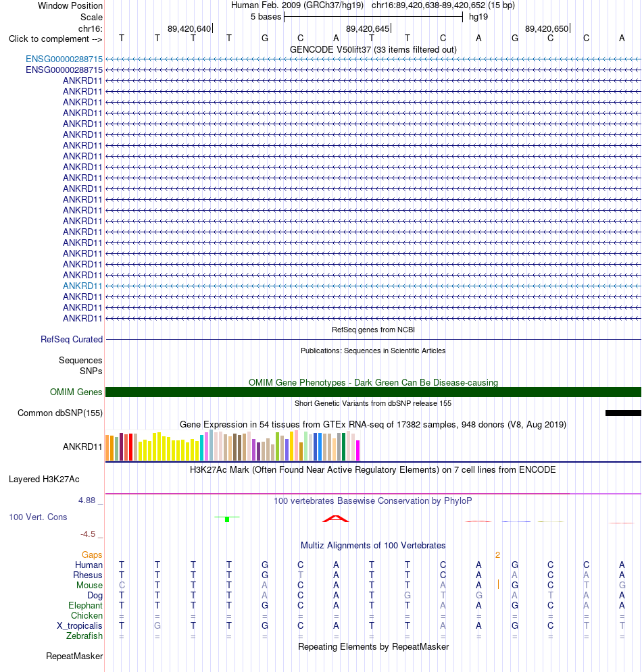Viewport: 642px width, 672px height.
Task: Click the Sequences track label
Action: click(80, 361)
